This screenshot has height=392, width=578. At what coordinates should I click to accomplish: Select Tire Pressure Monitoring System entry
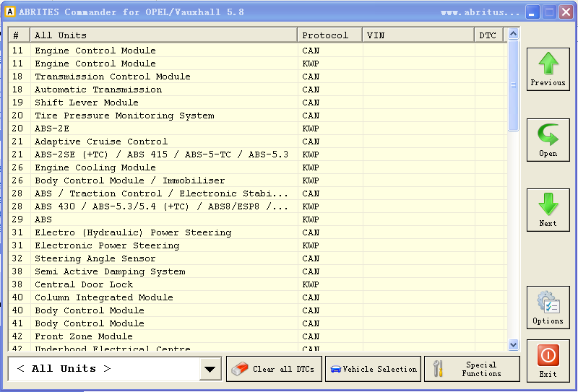[x=124, y=116]
